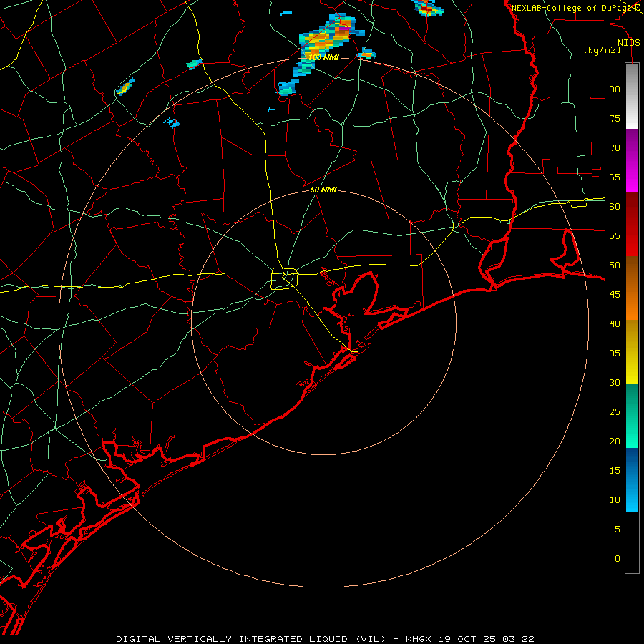Screen dimensions: 644x644
Task: Select the blue segment of the color scale
Action: 632,479
